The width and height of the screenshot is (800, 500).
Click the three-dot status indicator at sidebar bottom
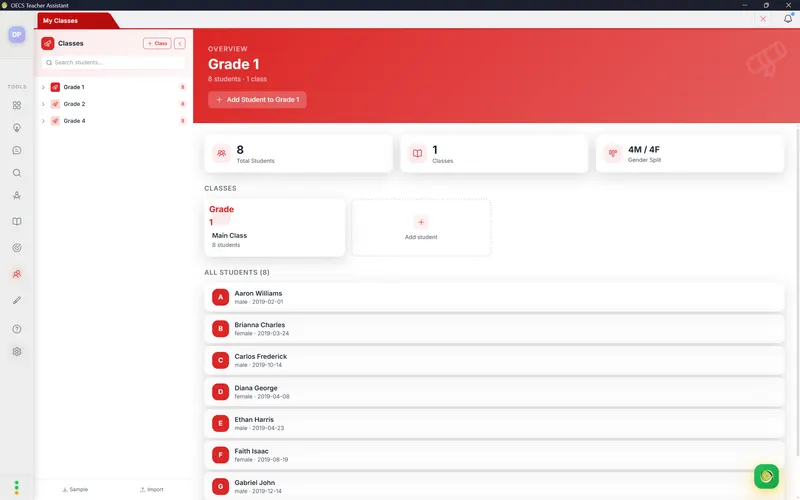click(17, 488)
